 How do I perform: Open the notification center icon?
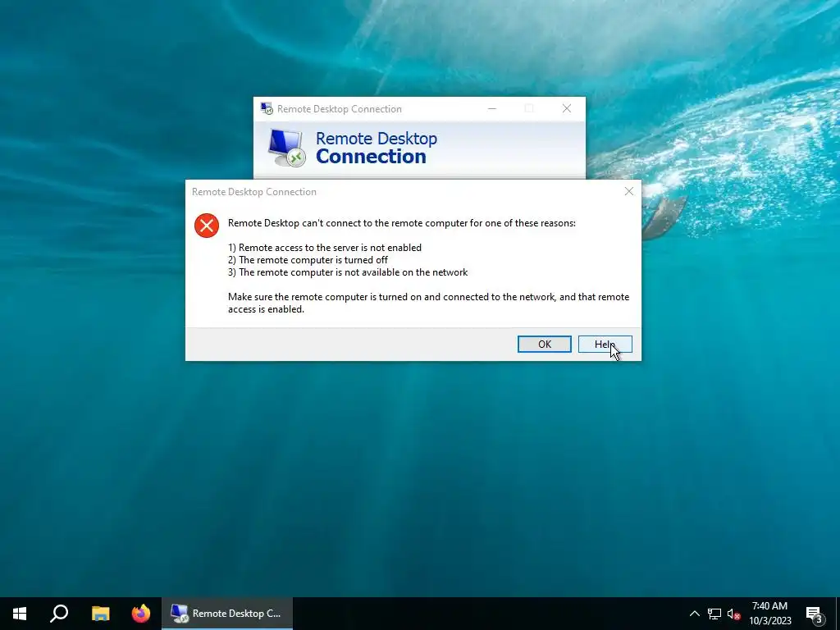click(x=815, y=615)
